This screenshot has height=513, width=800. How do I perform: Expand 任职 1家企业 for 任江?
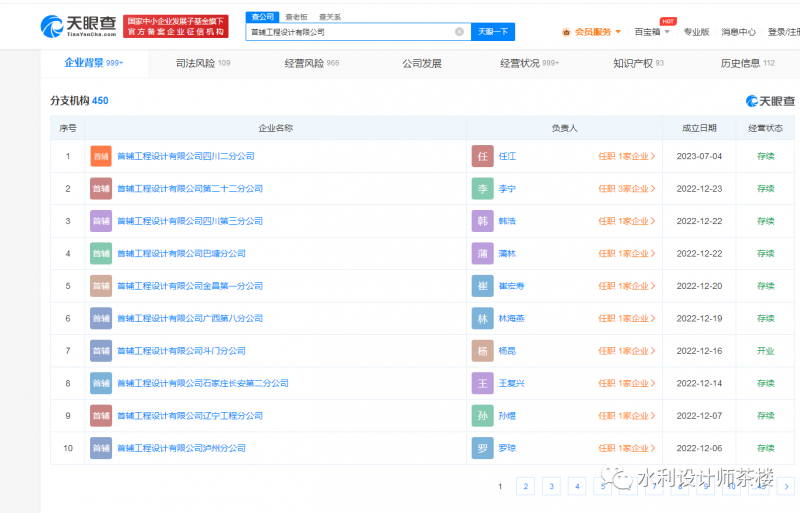pyautogui.click(x=627, y=156)
